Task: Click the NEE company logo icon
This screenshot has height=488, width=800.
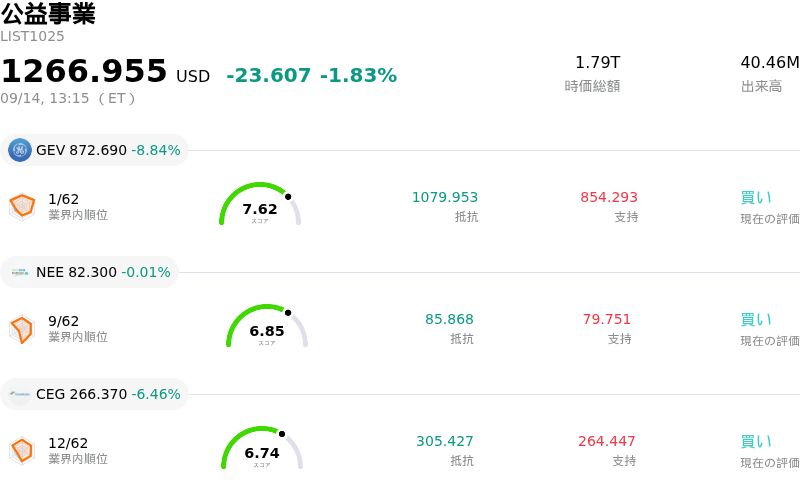Action: (x=20, y=272)
